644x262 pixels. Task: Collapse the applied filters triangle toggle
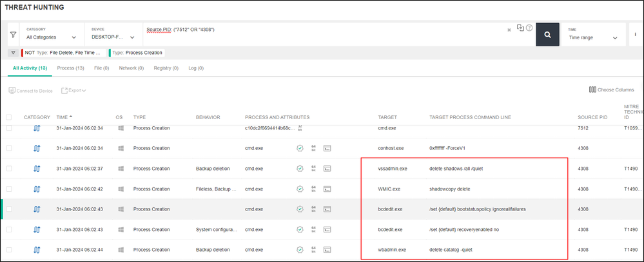point(13,53)
